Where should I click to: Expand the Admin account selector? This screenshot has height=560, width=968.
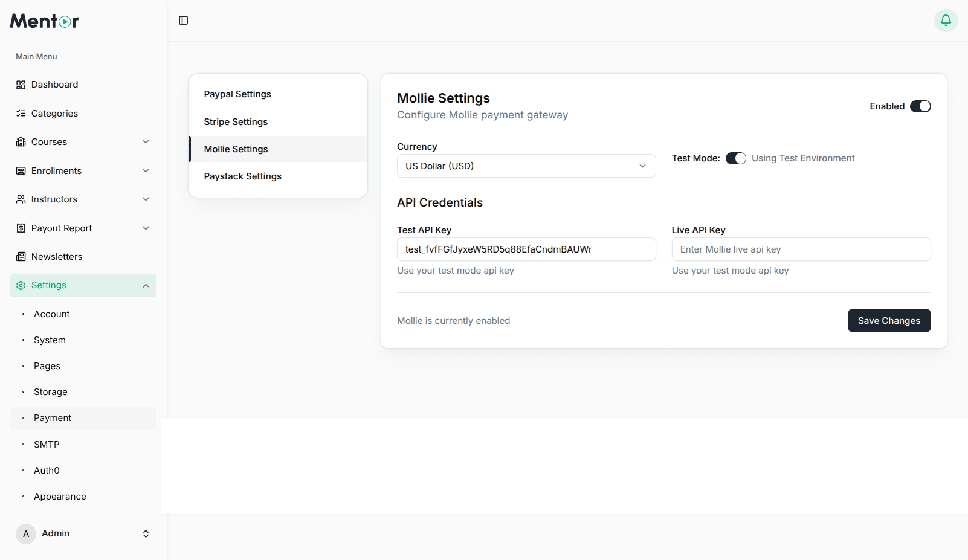[146, 533]
